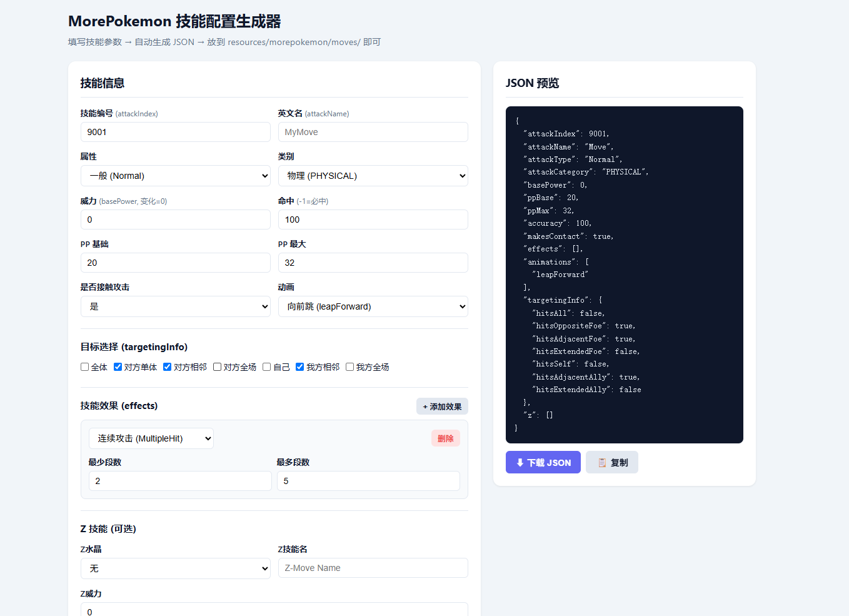Click the 英文名 MyMove input field
Viewport: 849px width, 616px height.
373,132
